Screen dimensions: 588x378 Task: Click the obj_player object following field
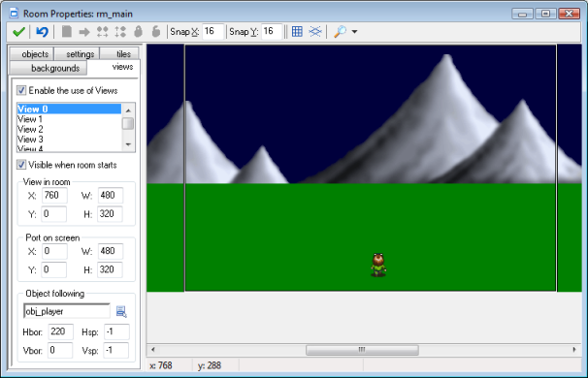pos(67,311)
